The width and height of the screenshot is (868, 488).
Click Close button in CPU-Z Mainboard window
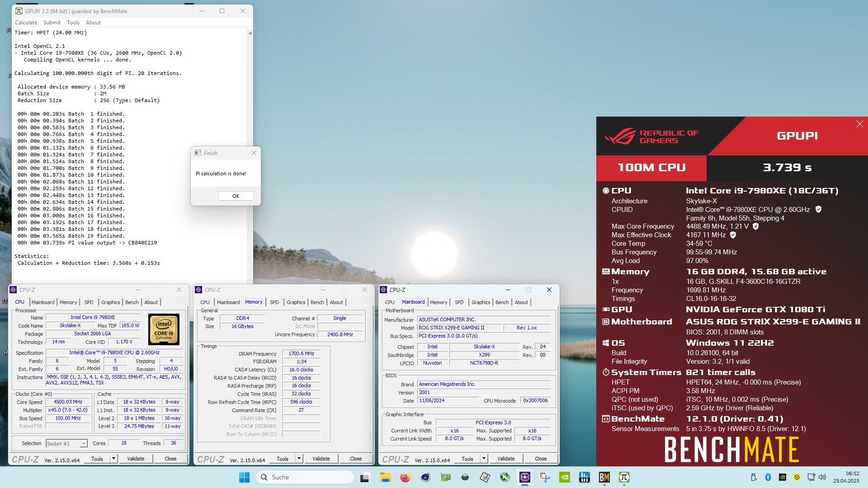(541, 459)
